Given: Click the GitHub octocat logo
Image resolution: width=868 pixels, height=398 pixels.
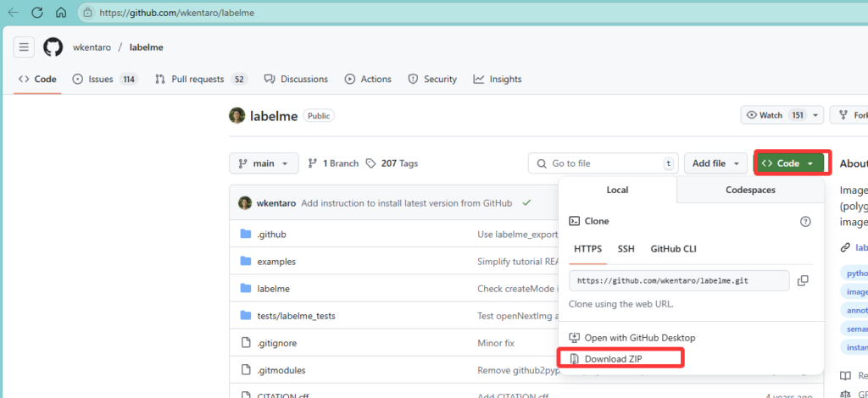Looking at the screenshot, I should pos(53,47).
